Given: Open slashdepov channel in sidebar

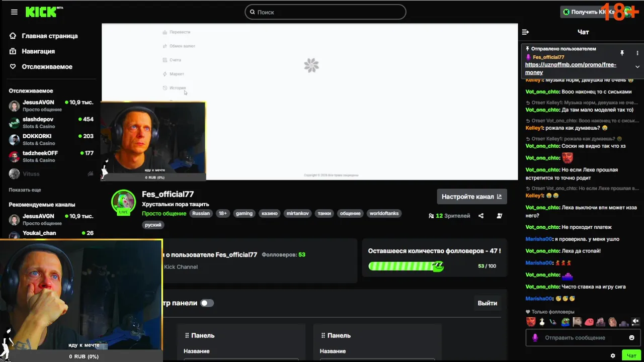Looking at the screenshot, I should point(51,123).
